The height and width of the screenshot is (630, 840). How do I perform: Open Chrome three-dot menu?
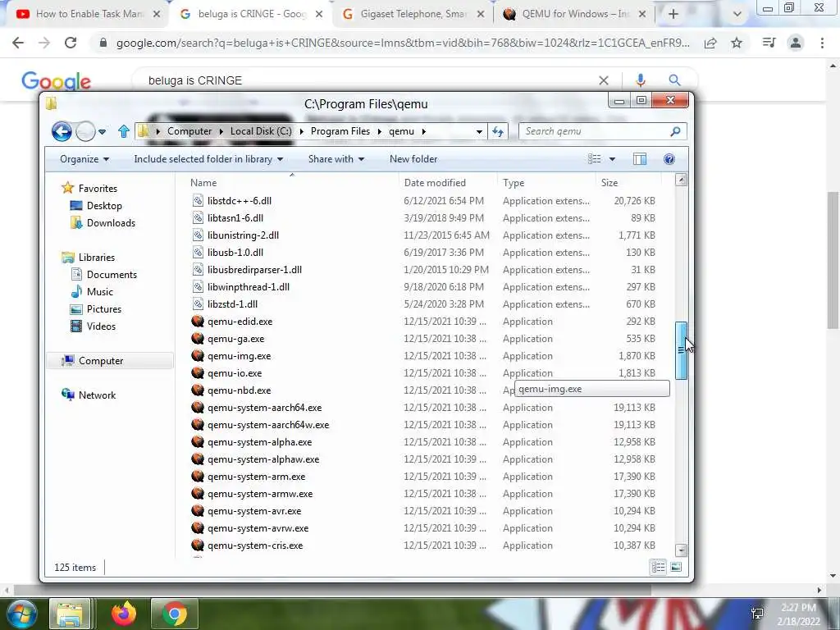click(x=822, y=43)
